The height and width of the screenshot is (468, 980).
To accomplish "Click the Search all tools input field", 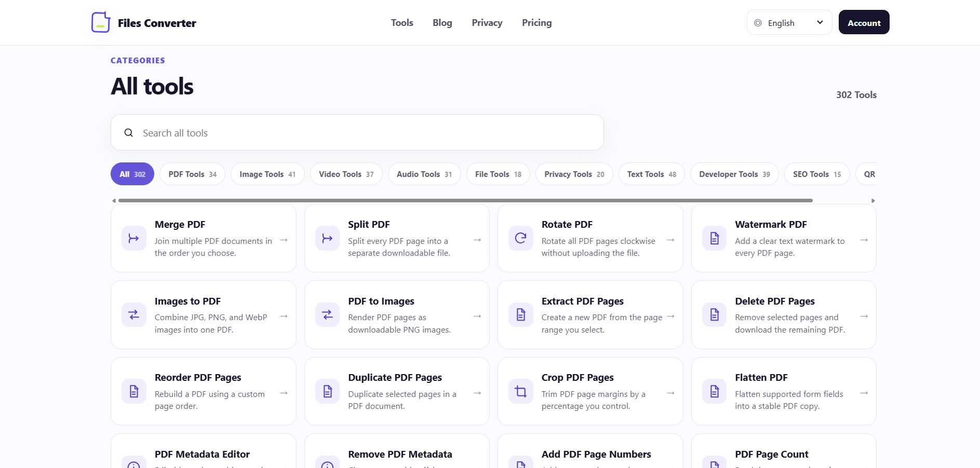I will tap(357, 132).
